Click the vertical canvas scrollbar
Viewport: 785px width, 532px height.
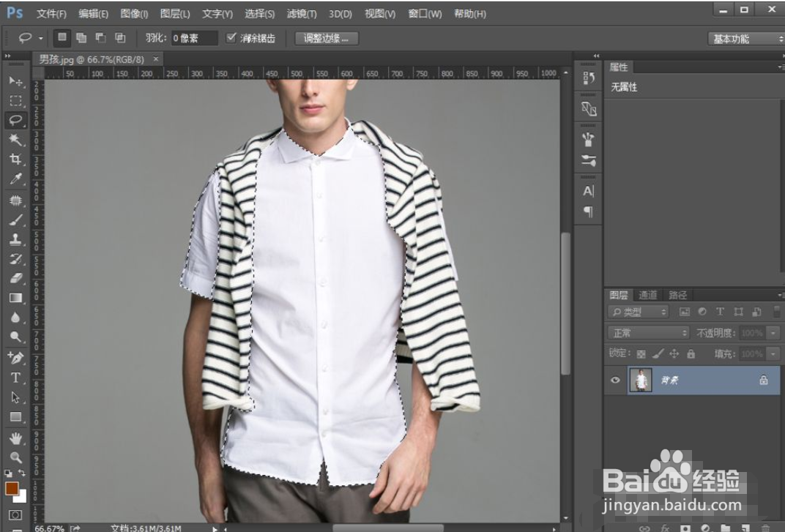click(x=566, y=303)
